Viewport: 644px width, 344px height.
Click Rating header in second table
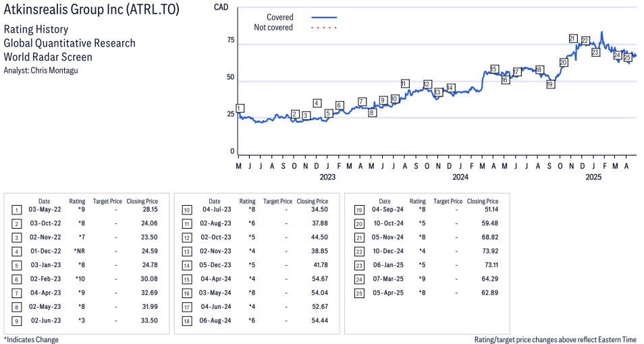[247, 201]
